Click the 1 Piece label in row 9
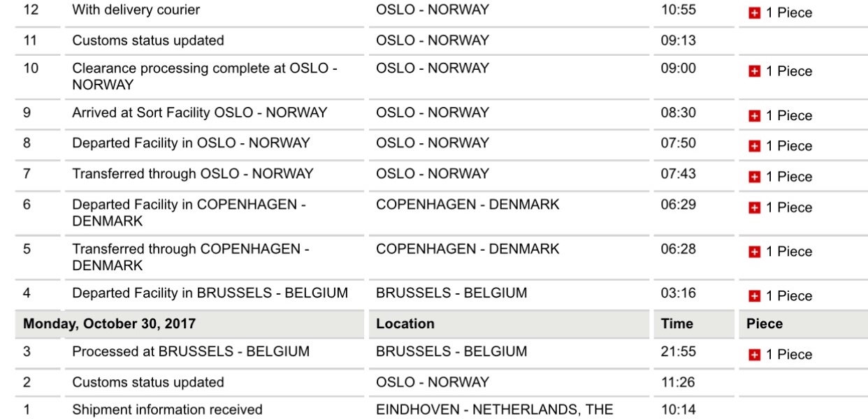The width and height of the screenshot is (868, 419). (789, 116)
